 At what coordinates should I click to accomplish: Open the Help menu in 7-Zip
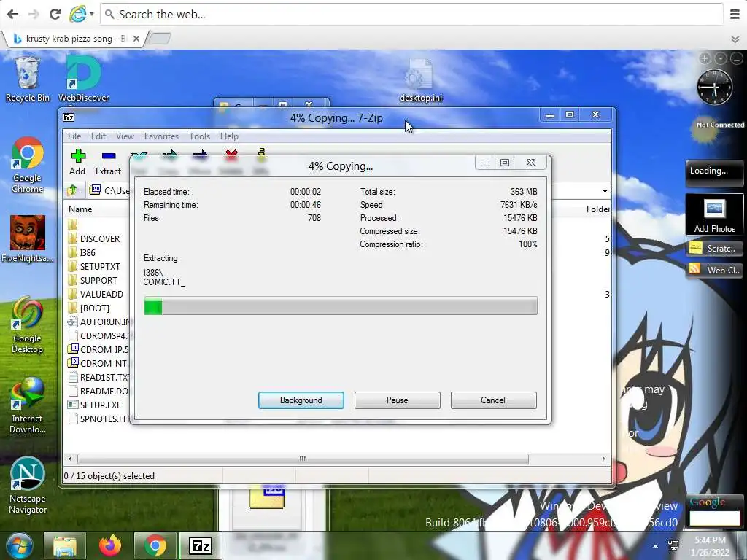click(x=228, y=136)
